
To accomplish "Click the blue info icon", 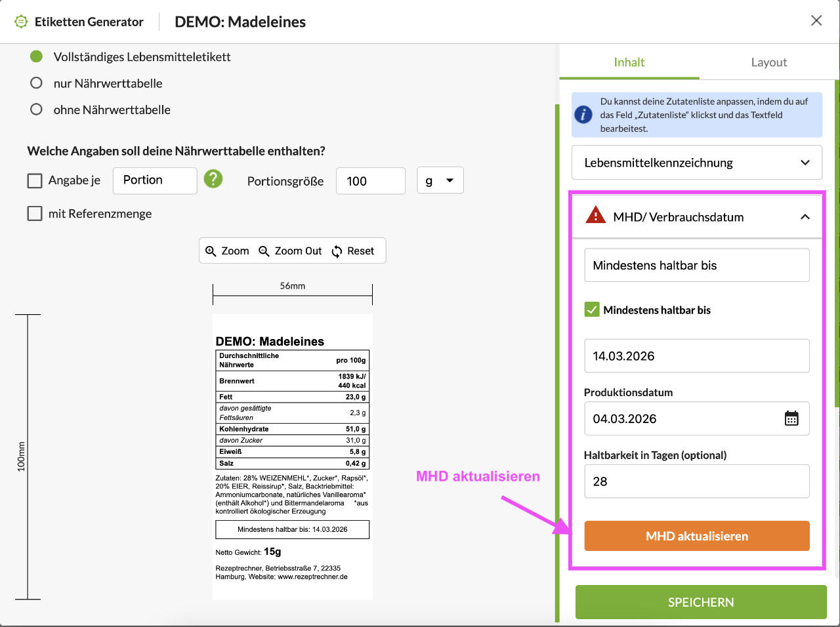I will pos(583,115).
